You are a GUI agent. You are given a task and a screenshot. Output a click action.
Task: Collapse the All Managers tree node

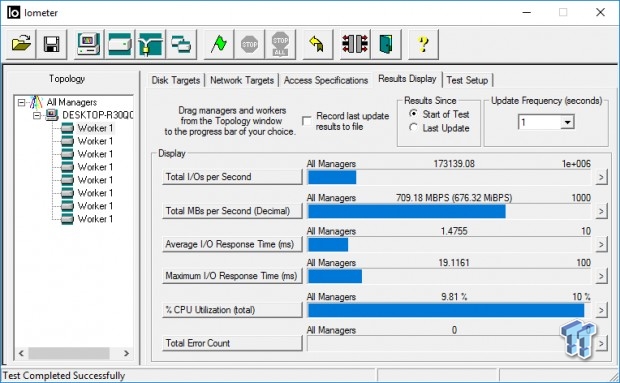coord(21,103)
